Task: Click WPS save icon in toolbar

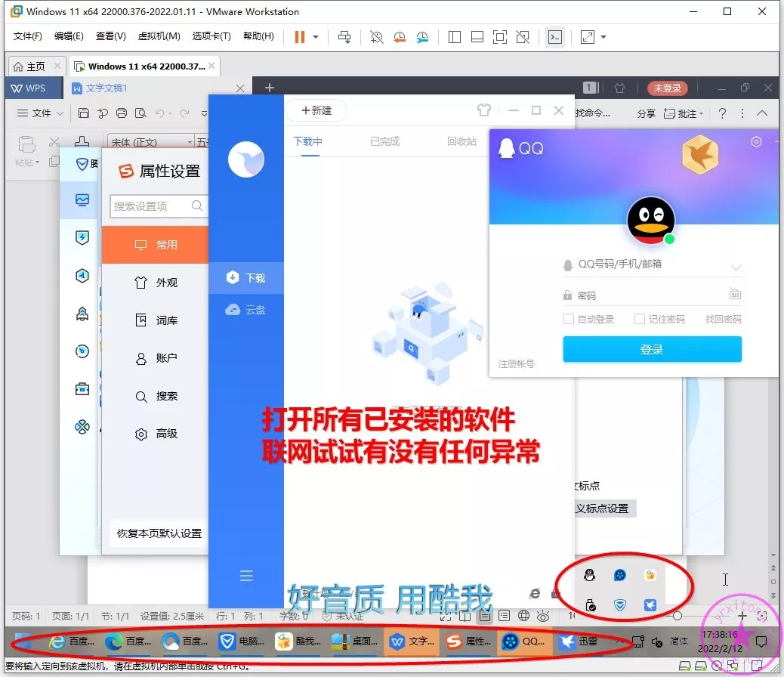Action: 84,113
